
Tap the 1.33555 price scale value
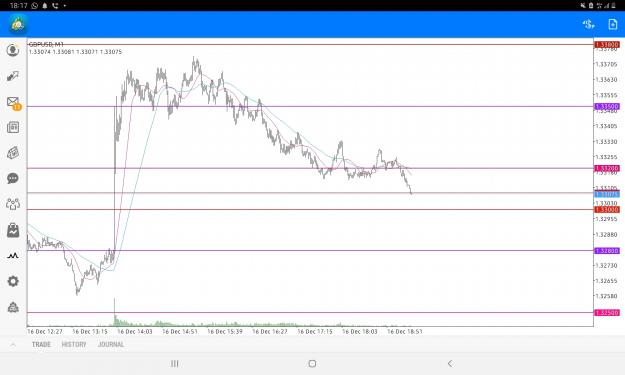[606, 95]
